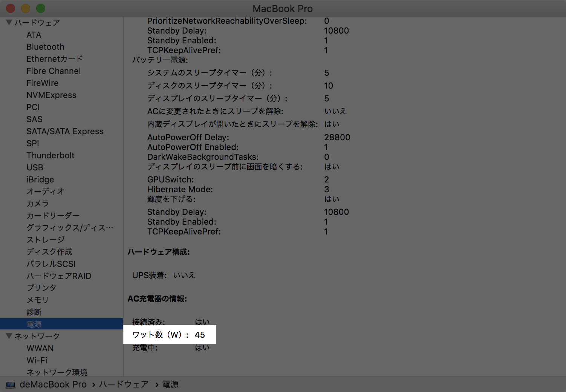
Task: Click deMacBook Pro in the path bar
Action: (53, 384)
